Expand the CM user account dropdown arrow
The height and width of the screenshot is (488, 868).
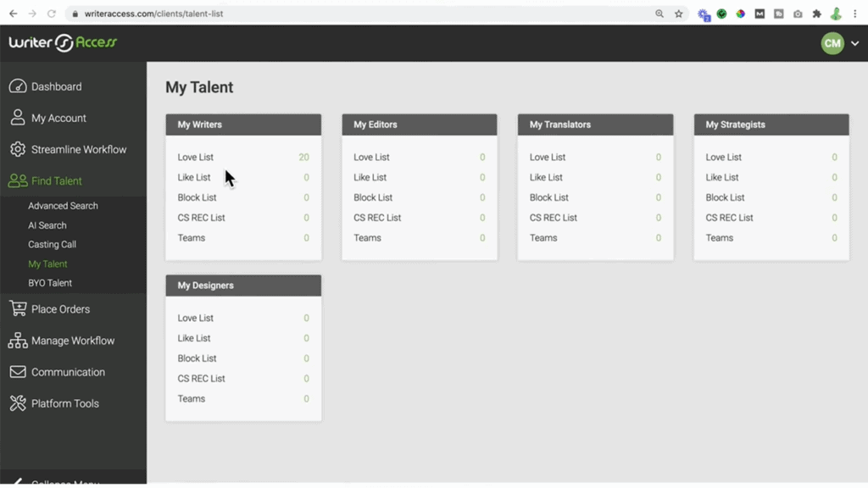click(x=854, y=43)
